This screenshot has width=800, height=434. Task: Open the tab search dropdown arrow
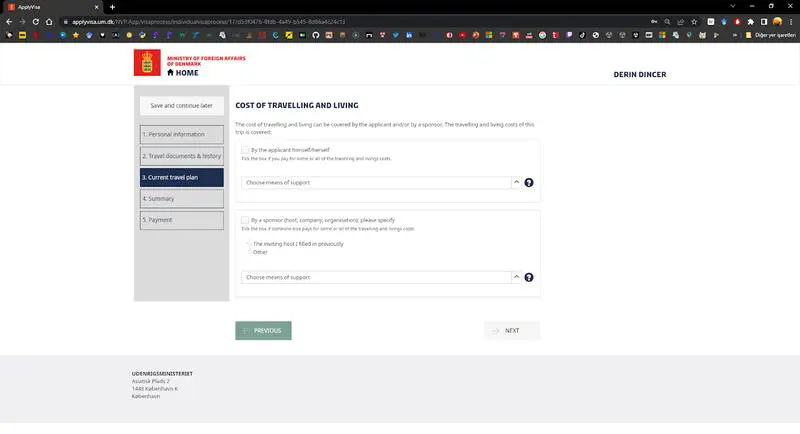click(733, 6)
